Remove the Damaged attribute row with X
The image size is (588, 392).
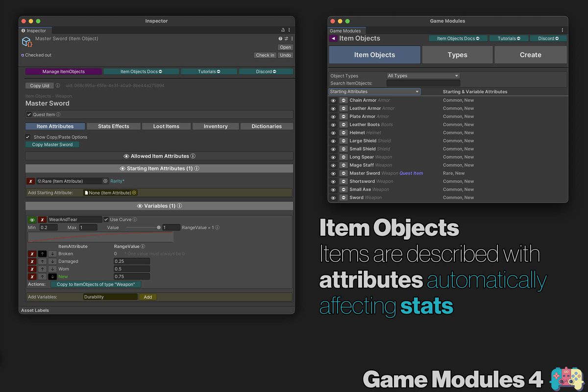(32, 262)
